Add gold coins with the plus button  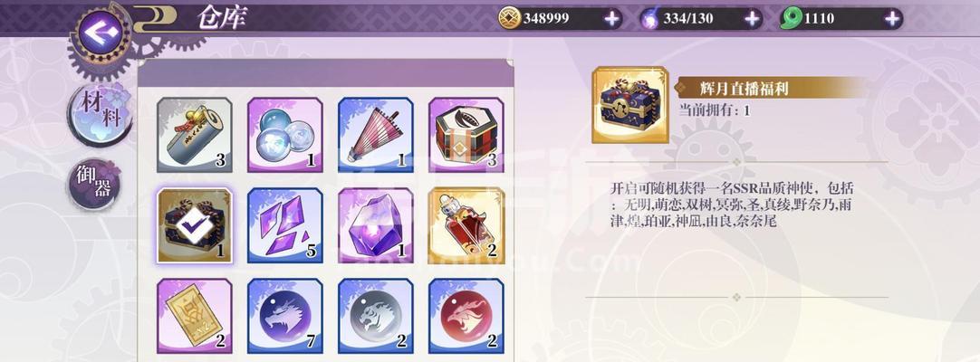(x=612, y=19)
